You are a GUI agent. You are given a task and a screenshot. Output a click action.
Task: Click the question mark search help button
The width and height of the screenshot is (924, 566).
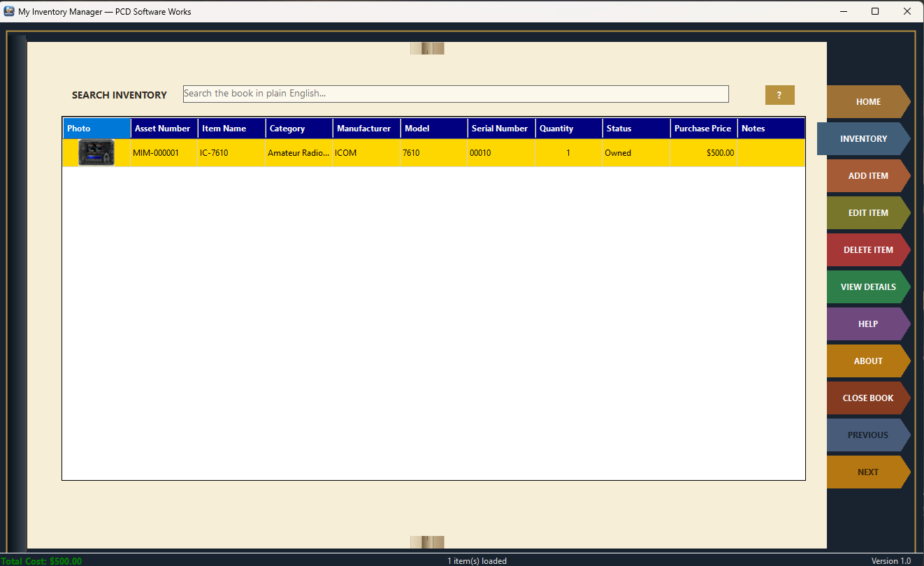(x=779, y=95)
